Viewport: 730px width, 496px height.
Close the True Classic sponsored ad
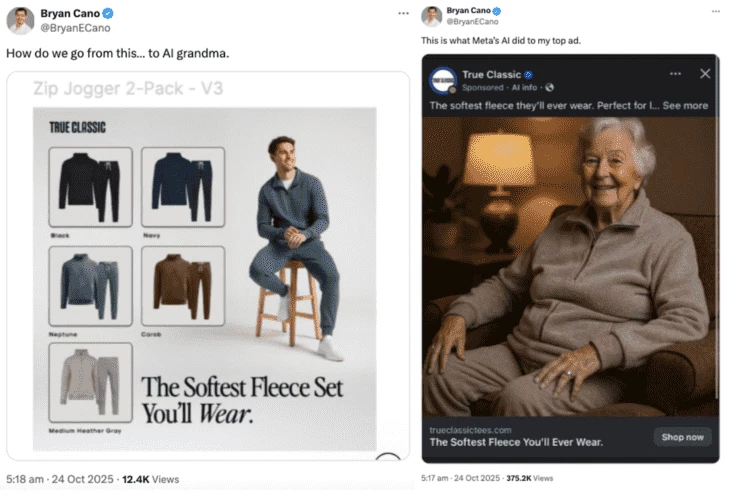(705, 74)
